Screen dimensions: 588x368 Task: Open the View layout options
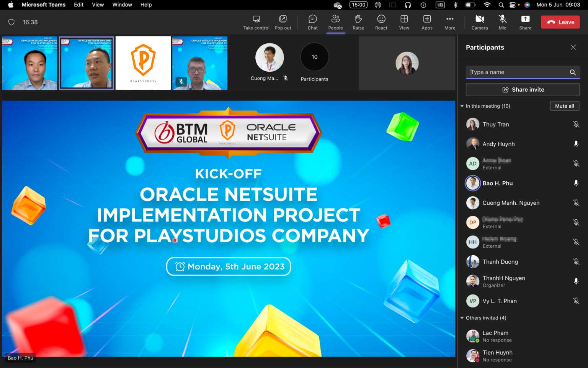point(404,23)
